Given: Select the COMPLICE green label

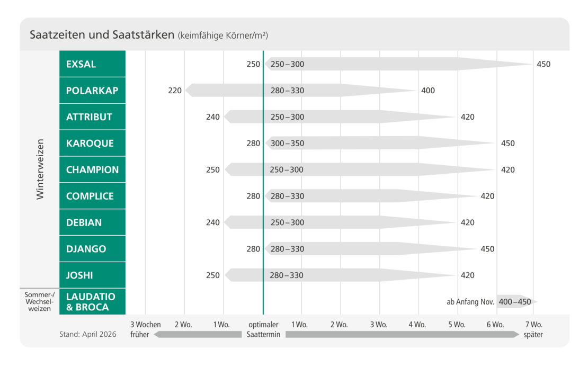Looking at the screenshot, I should point(92,196).
